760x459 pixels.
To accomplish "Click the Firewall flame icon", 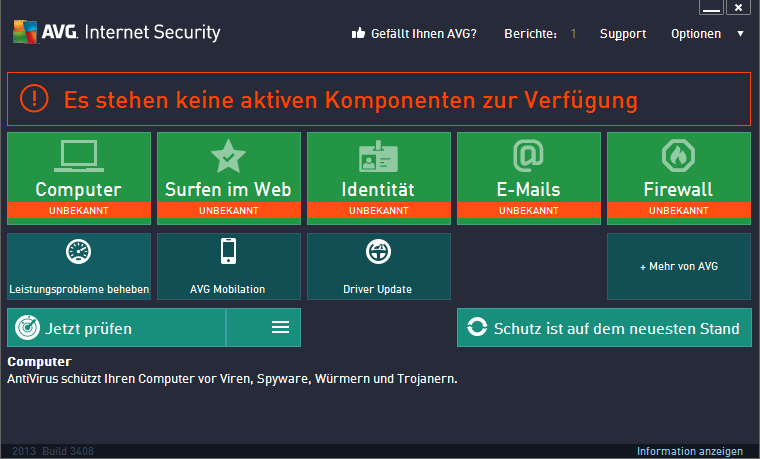I will pos(678,155).
